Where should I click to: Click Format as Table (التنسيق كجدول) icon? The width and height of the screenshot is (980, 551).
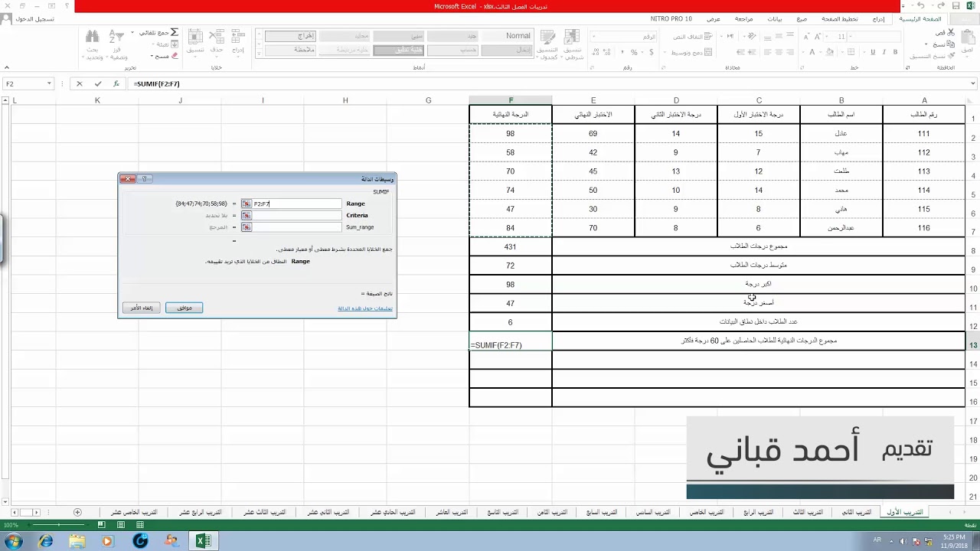click(x=548, y=38)
